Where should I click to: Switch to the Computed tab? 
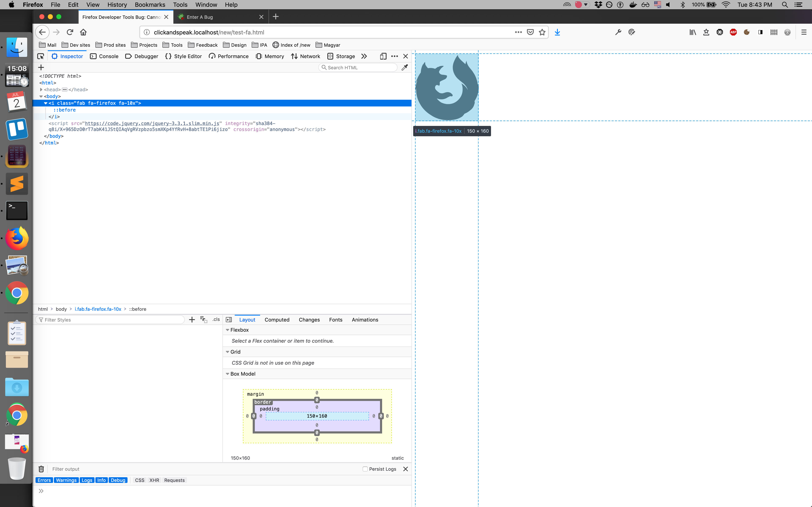(277, 320)
